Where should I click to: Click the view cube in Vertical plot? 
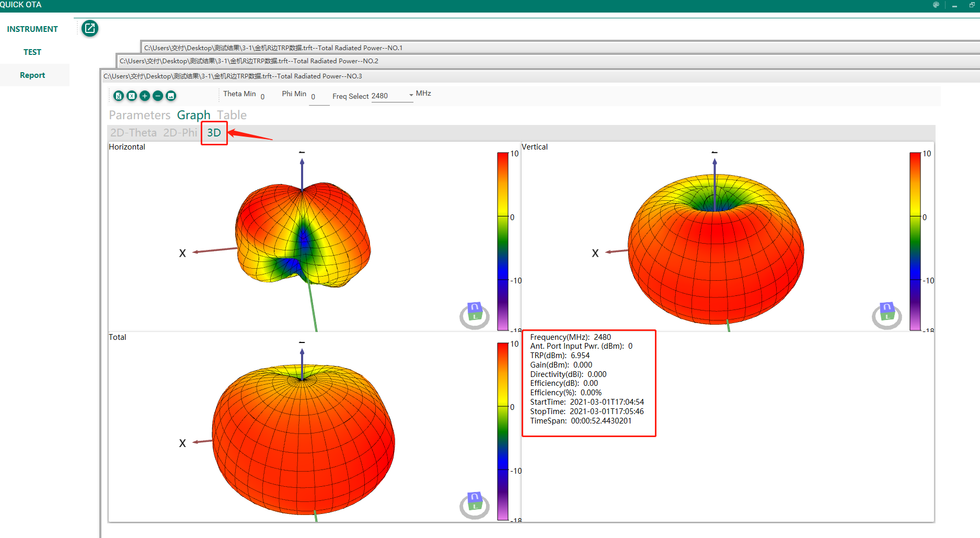pos(887,315)
